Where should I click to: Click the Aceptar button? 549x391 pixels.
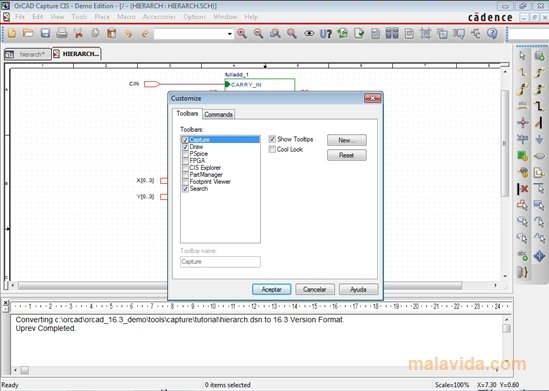coord(271,289)
